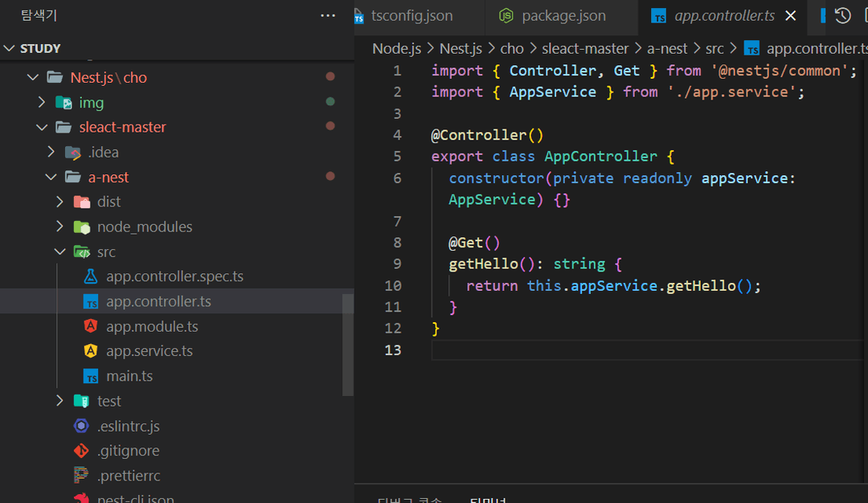868x503 pixels.
Task: Click the AppController class name in code
Action: 600,157
